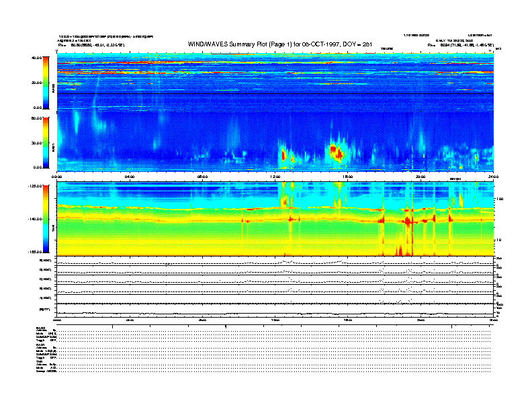Click the top line plot panel below TNR
This screenshot has height=411, width=532.
(x=275, y=261)
